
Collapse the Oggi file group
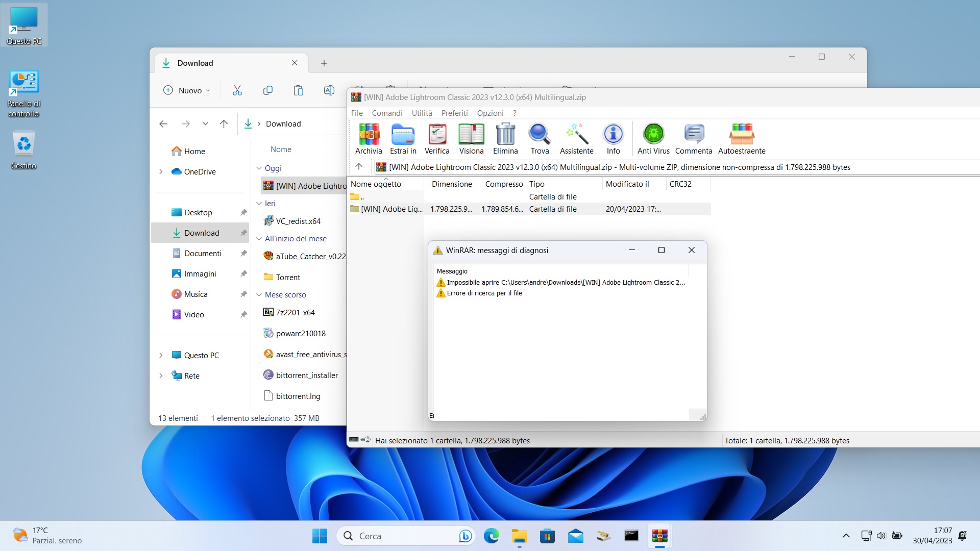tap(259, 168)
